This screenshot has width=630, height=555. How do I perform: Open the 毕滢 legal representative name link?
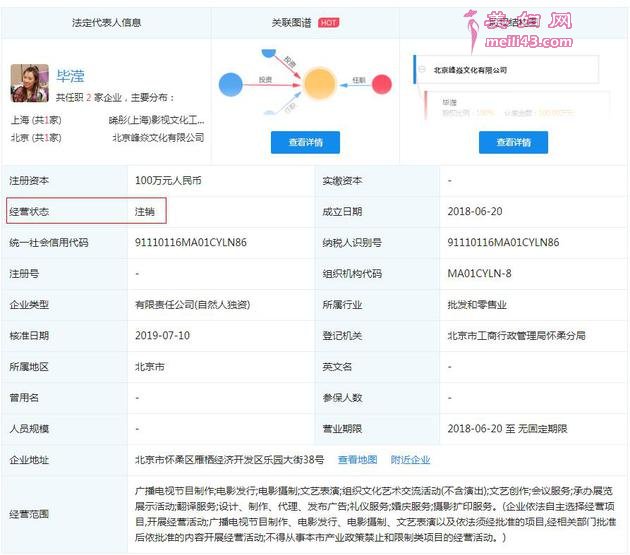(x=70, y=76)
